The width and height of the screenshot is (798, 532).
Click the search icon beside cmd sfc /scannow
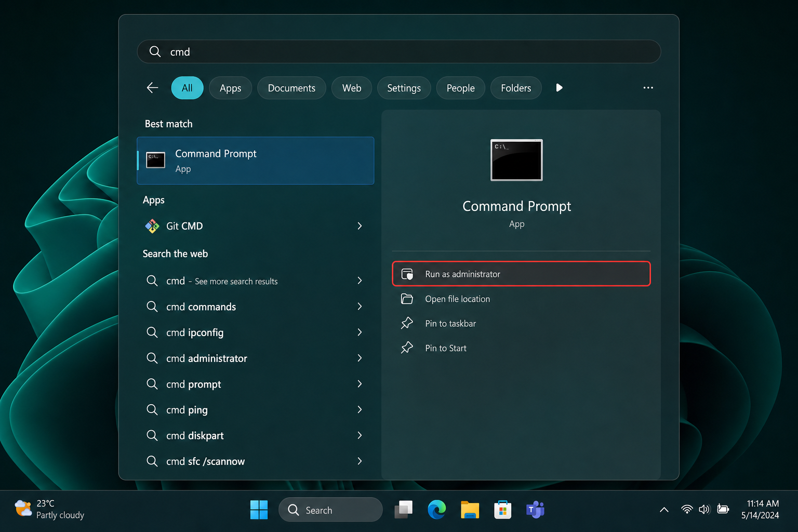click(152, 461)
